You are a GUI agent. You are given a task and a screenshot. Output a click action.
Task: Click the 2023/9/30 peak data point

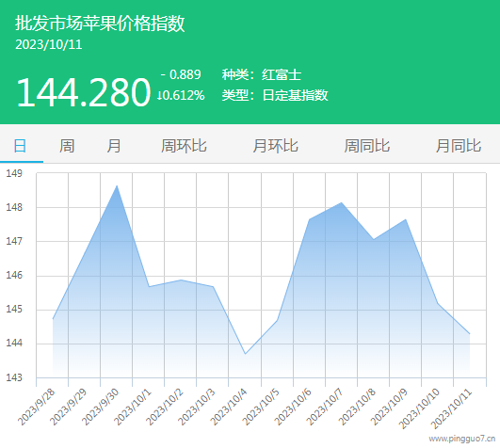click(117, 185)
